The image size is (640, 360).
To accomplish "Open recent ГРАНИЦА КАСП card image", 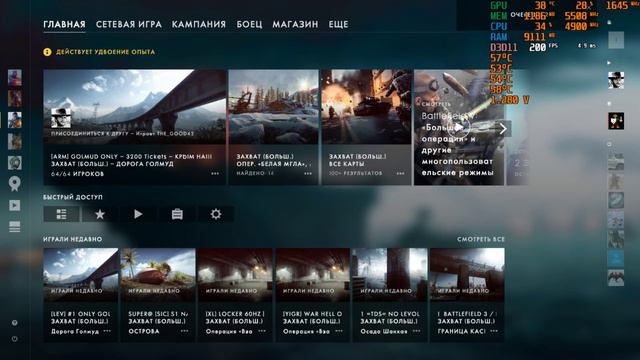I will (x=467, y=274).
